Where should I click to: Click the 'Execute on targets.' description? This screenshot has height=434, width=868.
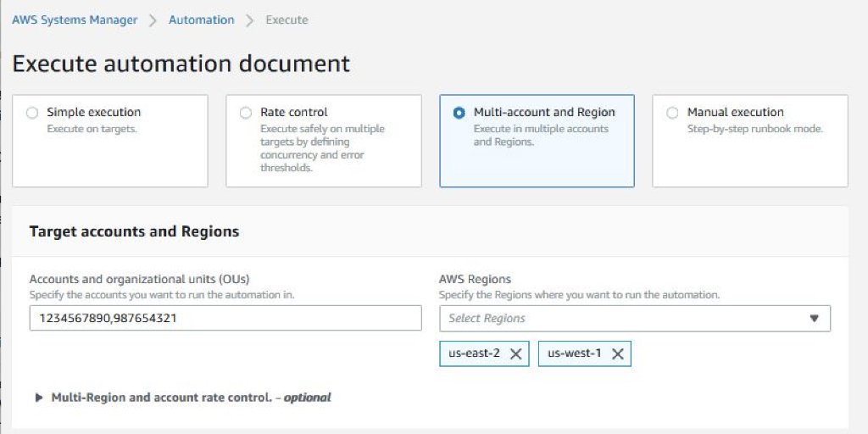tap(92, 129)
